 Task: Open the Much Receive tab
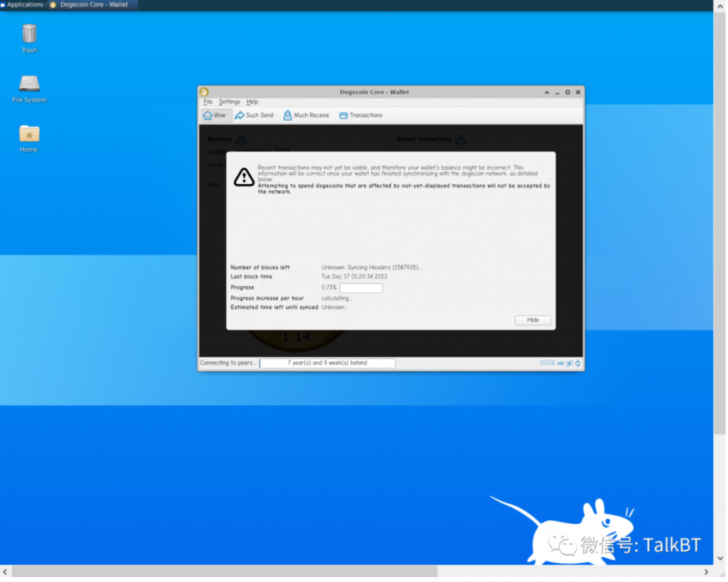pos(306,116)
